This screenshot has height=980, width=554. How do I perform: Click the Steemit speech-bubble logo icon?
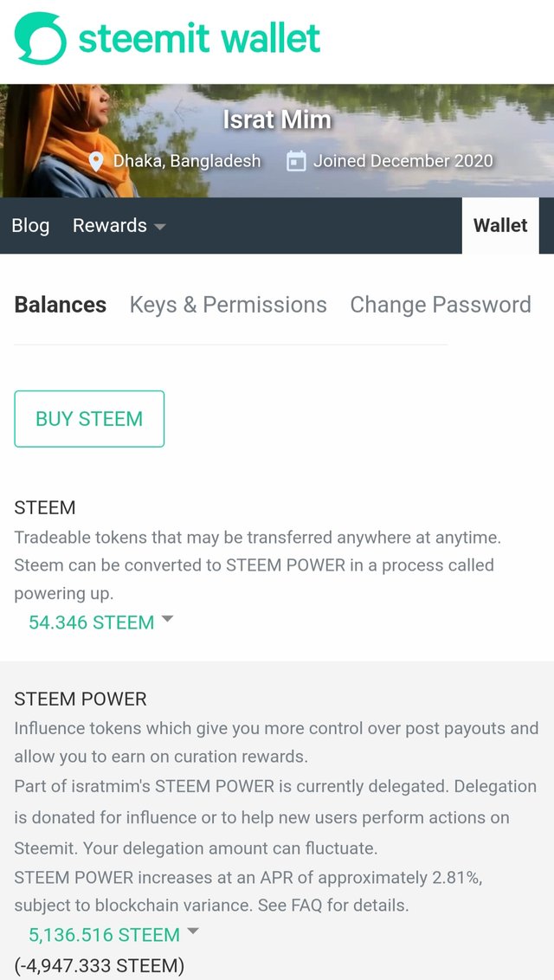[x=40, y=39]
